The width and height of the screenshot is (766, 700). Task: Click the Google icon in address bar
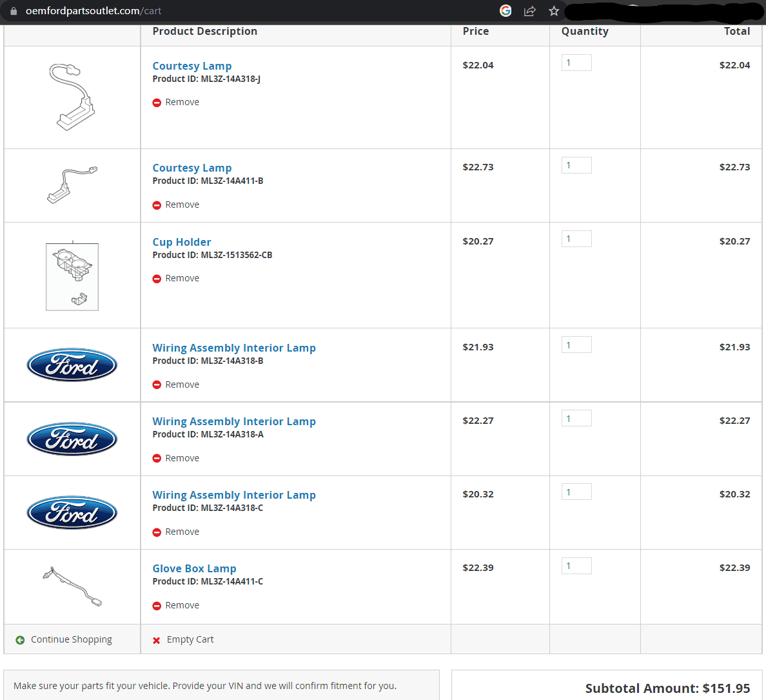[506, 10]
